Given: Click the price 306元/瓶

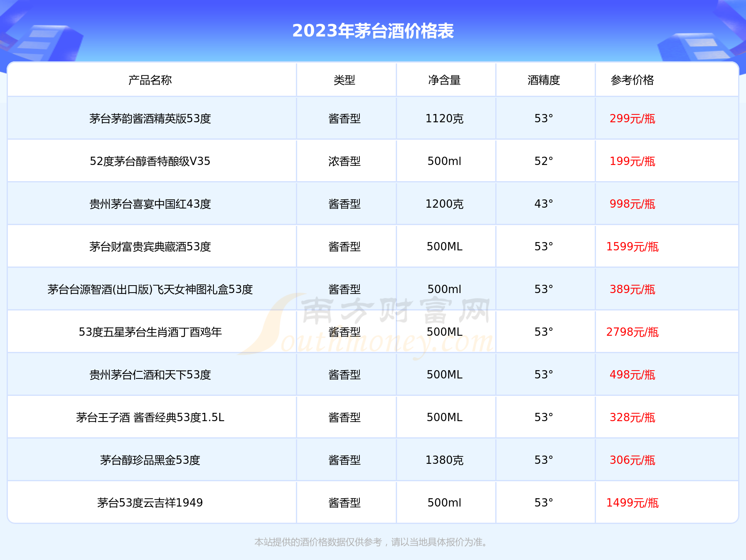Looking at the screenshot, I should click(632, 460).
